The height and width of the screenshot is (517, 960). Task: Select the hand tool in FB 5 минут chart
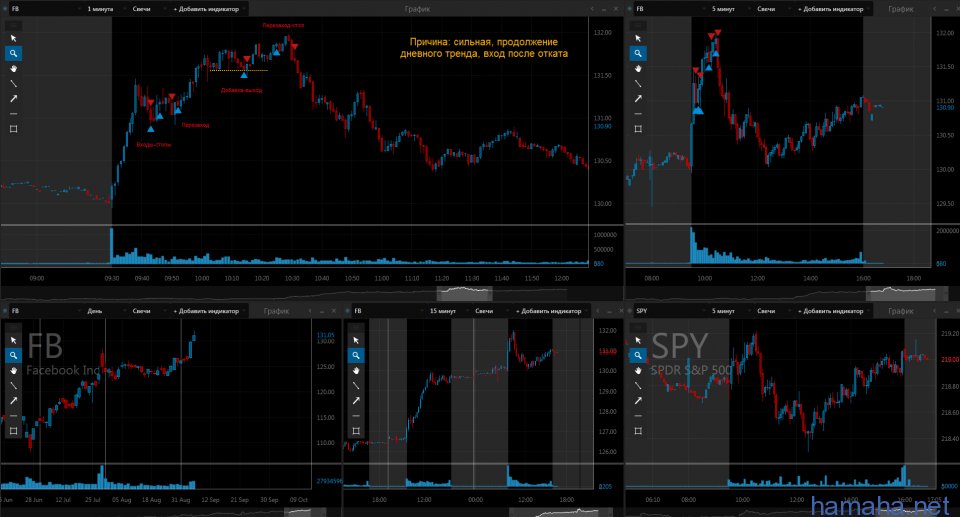click(x=638, y=69)
